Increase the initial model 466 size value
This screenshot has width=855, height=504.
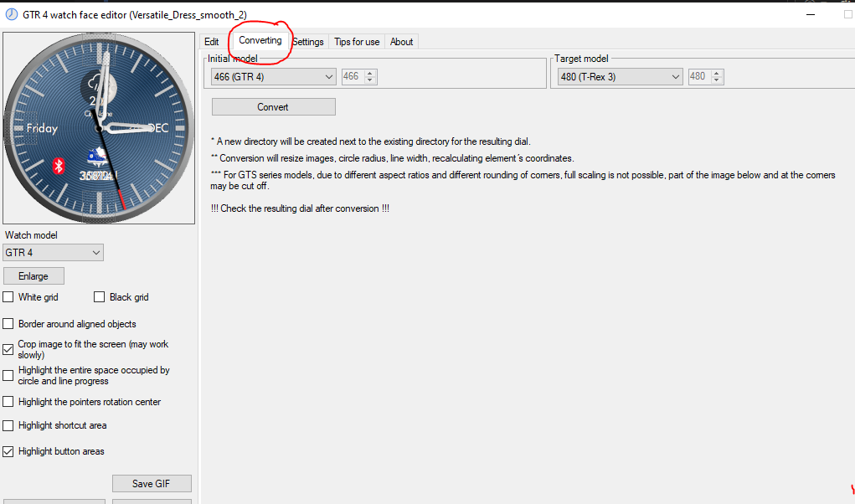(370, 73)
